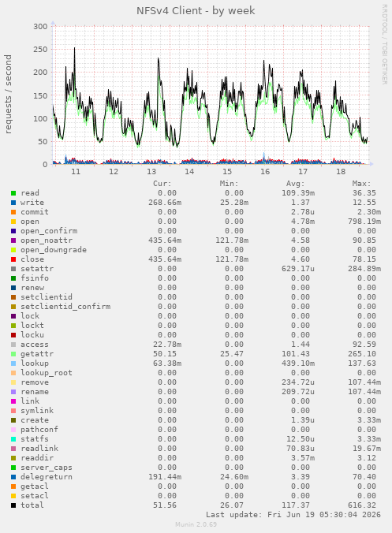The height and width of the screenshot is (533, 392).
Task: Click the light blue lookup legend swatch
Action: [x=13, y=363]
